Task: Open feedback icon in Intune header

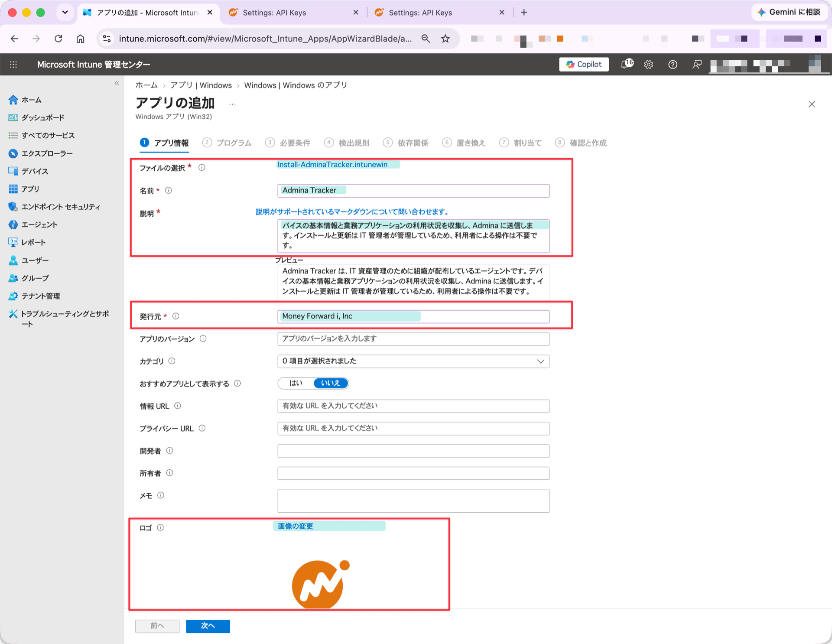Action: pos(697,65)
